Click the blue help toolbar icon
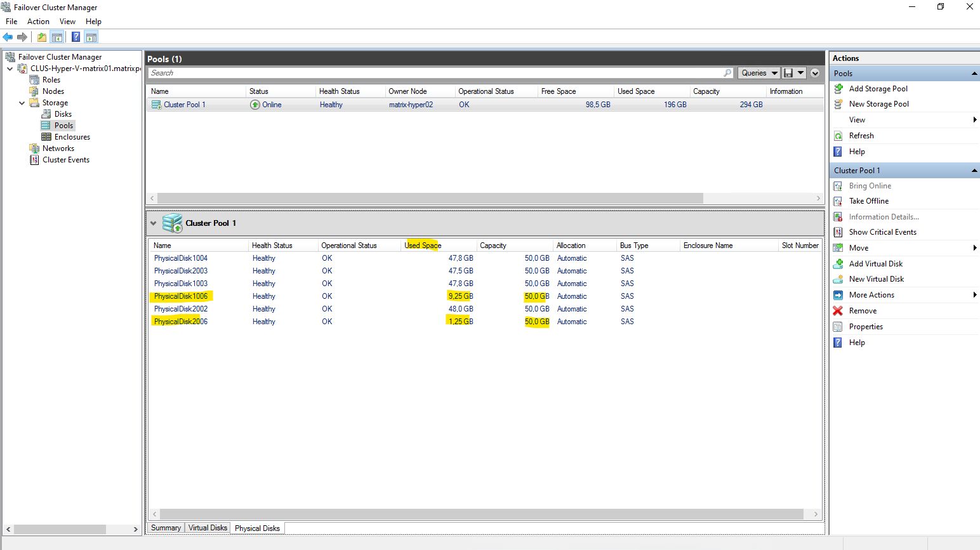Viewport: 980px width, 550px height. (x=76, y=37)
